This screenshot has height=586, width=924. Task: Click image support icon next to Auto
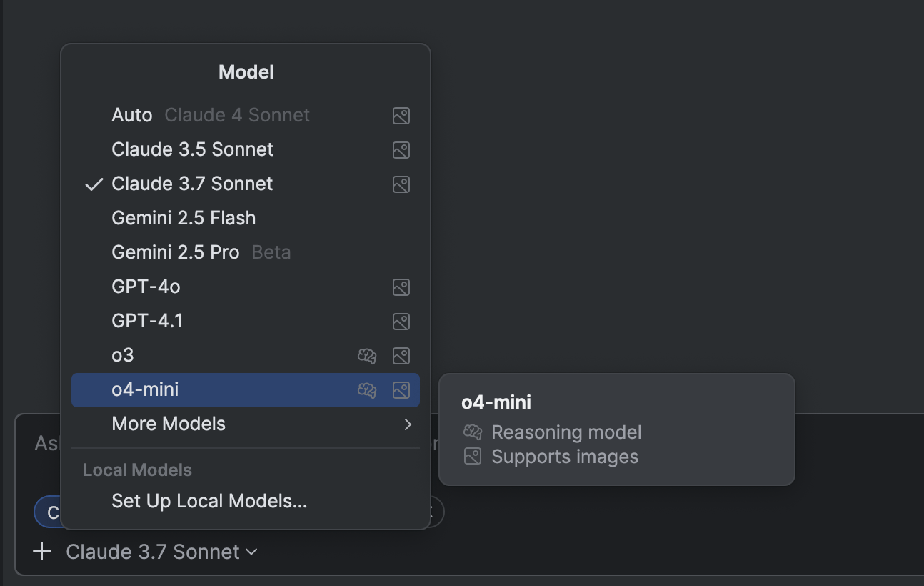click(401, 116)
